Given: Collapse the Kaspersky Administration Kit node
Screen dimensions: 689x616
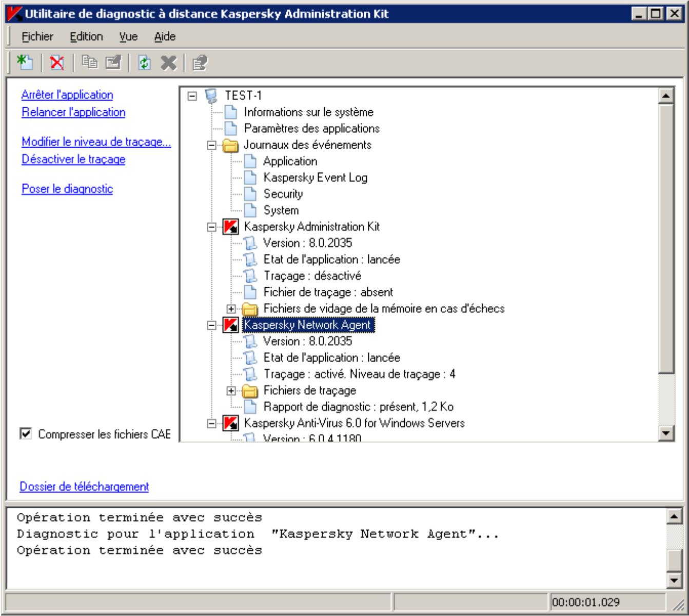Looking at the screenshot, I should pyautogui.click(x=212, y=227).
